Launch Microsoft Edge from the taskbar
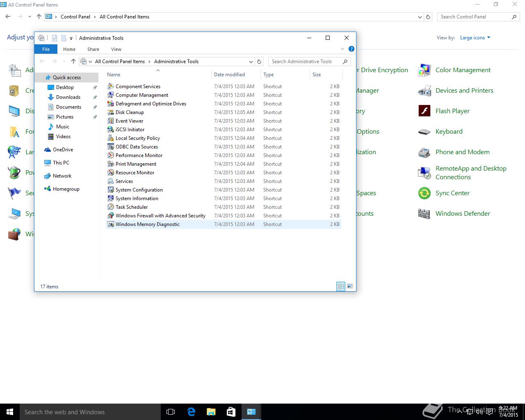Image resolution: width=525 pixels, height=420 pixels. (191, 412)
